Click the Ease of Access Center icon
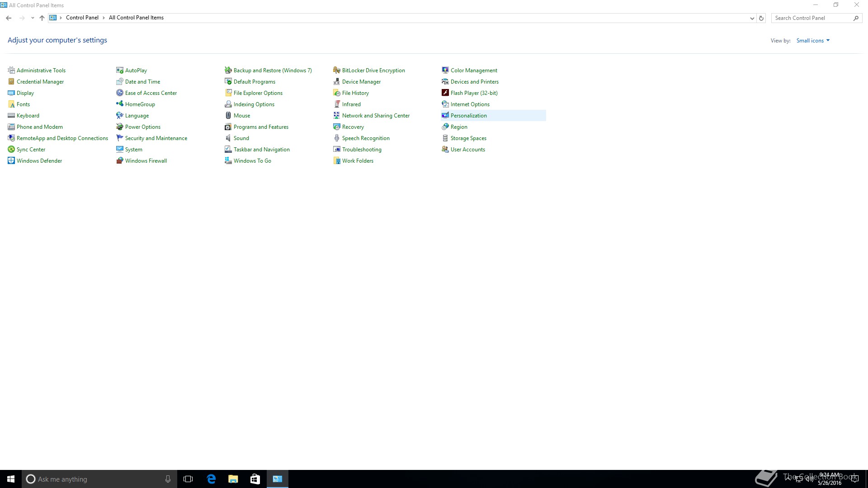Screen dimensions: 868x488 [120, 93]
